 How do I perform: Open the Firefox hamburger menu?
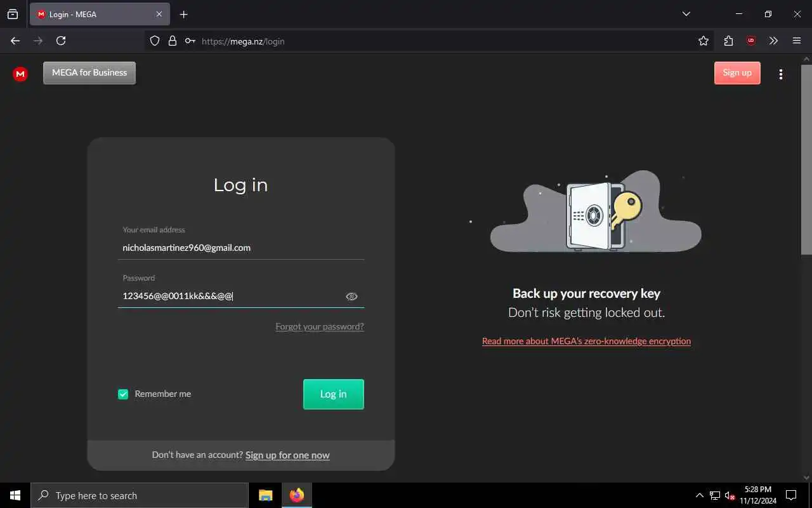click(797, 41)
